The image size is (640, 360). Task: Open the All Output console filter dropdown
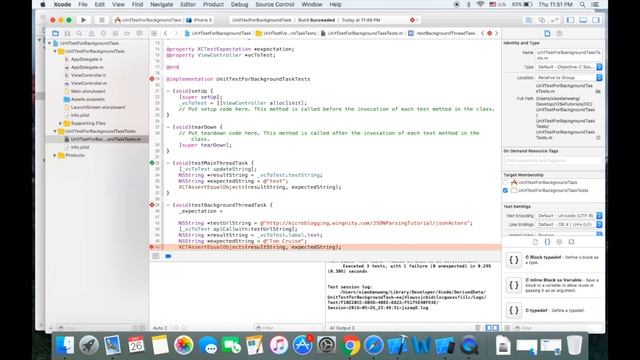coord(342,328)
